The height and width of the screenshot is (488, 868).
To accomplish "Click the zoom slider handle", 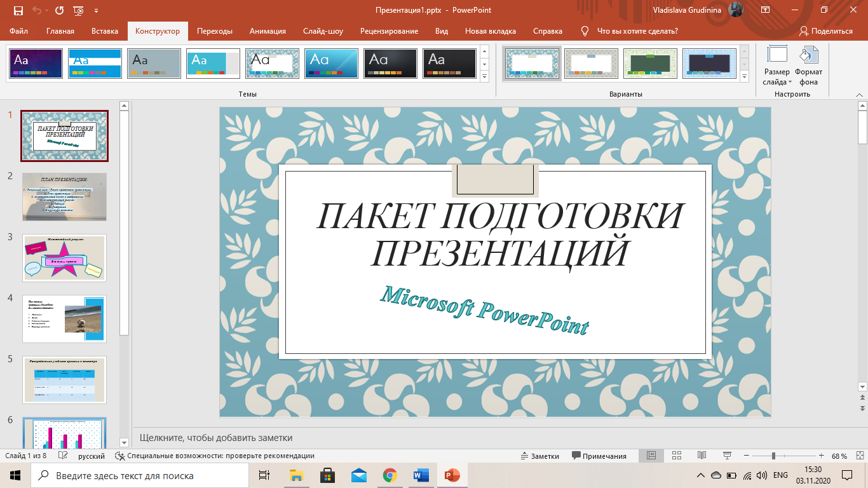I will [773, 456].
